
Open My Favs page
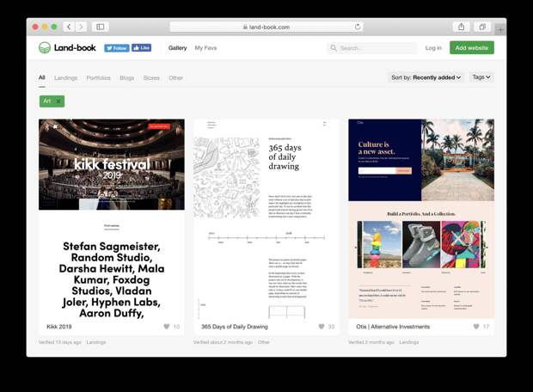[205, 48]
